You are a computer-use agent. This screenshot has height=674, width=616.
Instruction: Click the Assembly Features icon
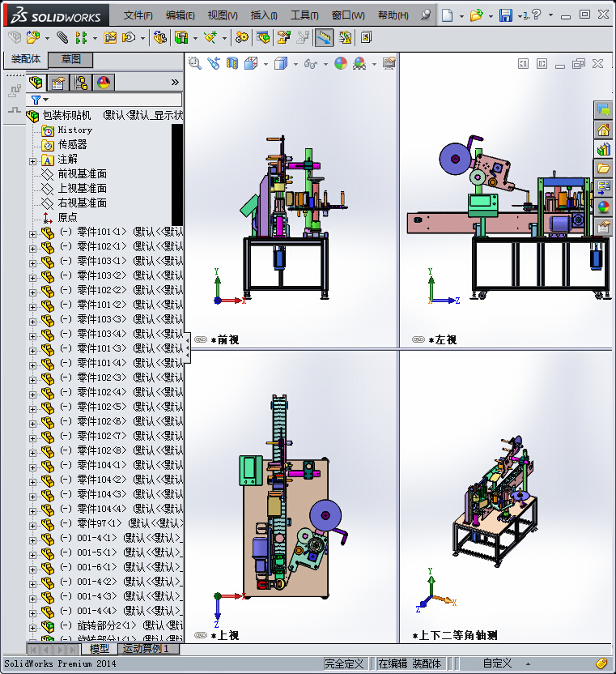(181, 38)
